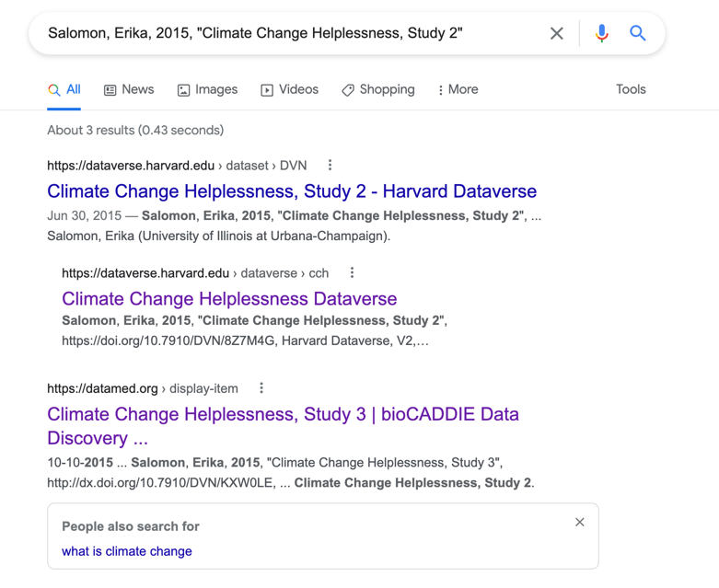
Task: Click the Jun 30, 2015 snippet date
Action: 85,215
